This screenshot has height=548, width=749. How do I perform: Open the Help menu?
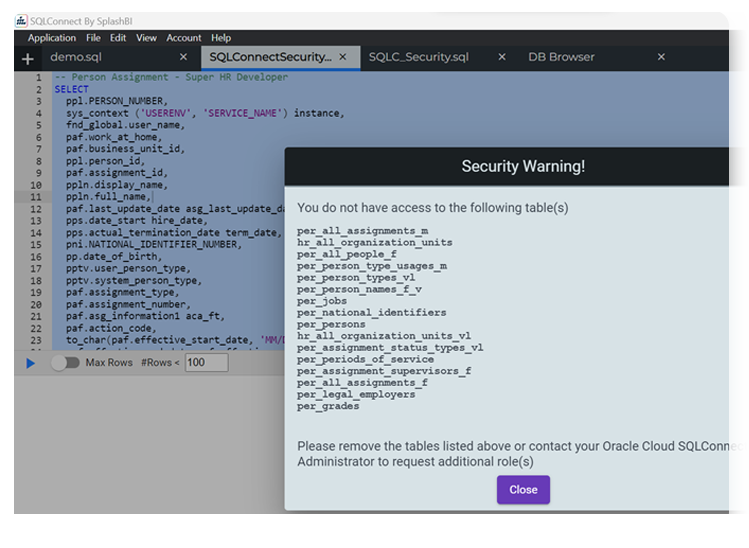pyautogui.click(x=221, y=38)
